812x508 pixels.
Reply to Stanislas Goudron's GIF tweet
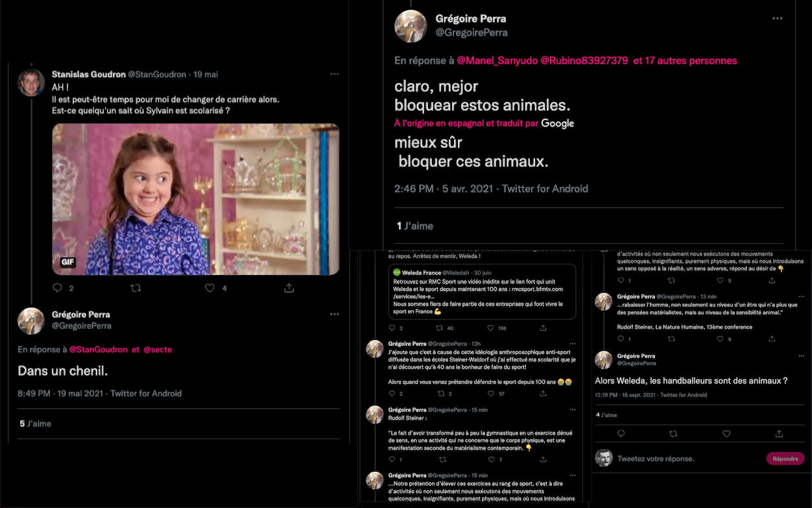pyautogui.click(x=58, y=287)
